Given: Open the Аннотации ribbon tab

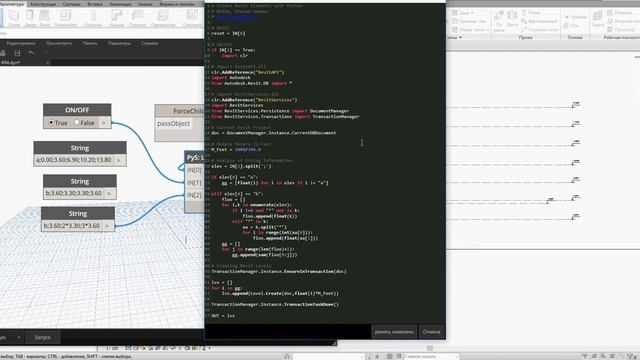Looking at the screenshot, I should pos(120,4).
